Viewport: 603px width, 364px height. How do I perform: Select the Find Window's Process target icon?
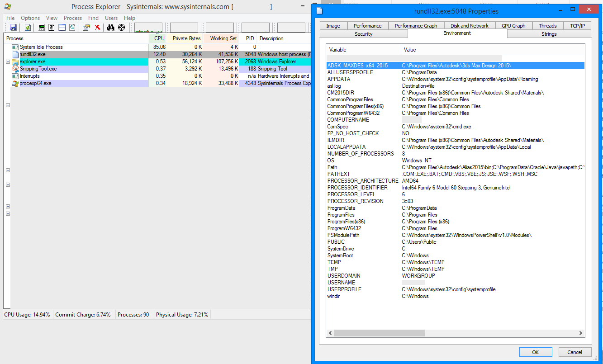[x=121, y=27]
